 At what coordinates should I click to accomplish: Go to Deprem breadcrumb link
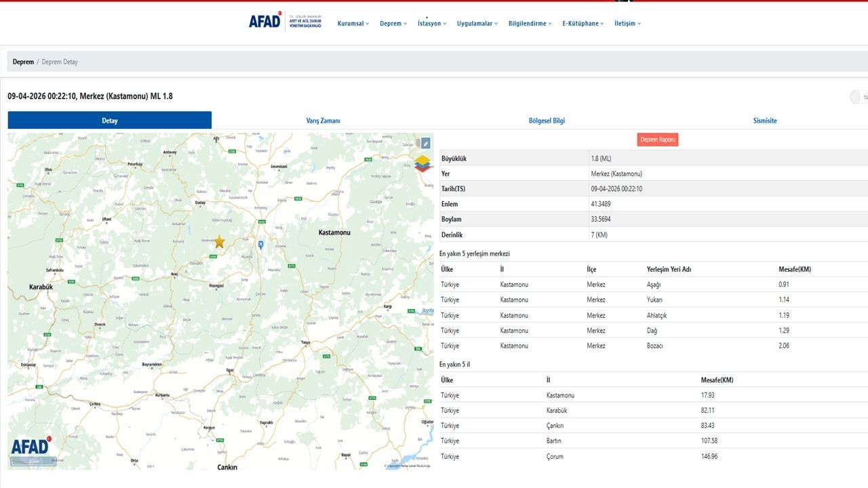[x=23, y=62]
